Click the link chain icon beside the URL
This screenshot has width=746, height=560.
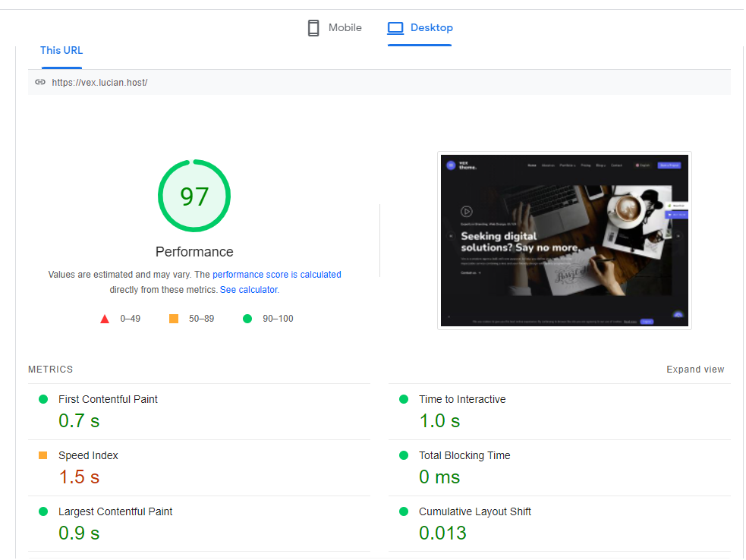39,82
